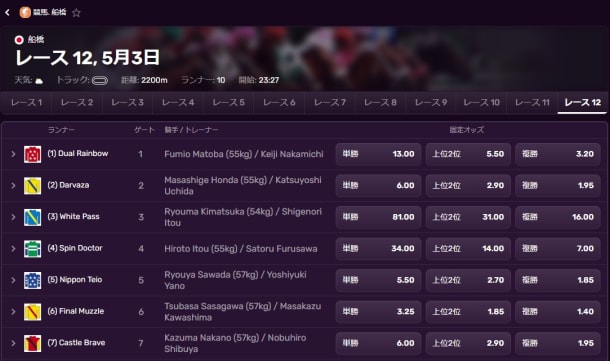Select Castle Brave place odds 1.95

558,343
